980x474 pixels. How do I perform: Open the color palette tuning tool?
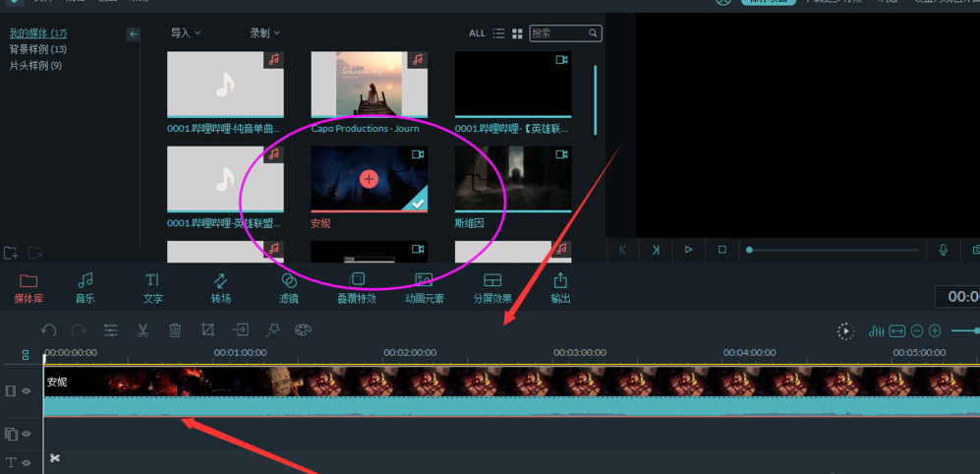tap(303, 329)
